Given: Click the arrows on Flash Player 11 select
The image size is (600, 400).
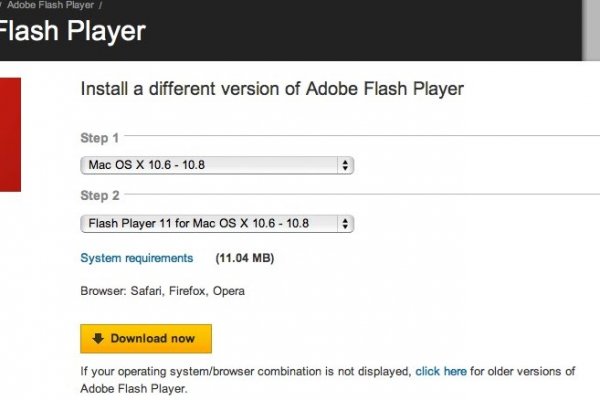Looking at the screenshot, I should click(x=345, y=223).
